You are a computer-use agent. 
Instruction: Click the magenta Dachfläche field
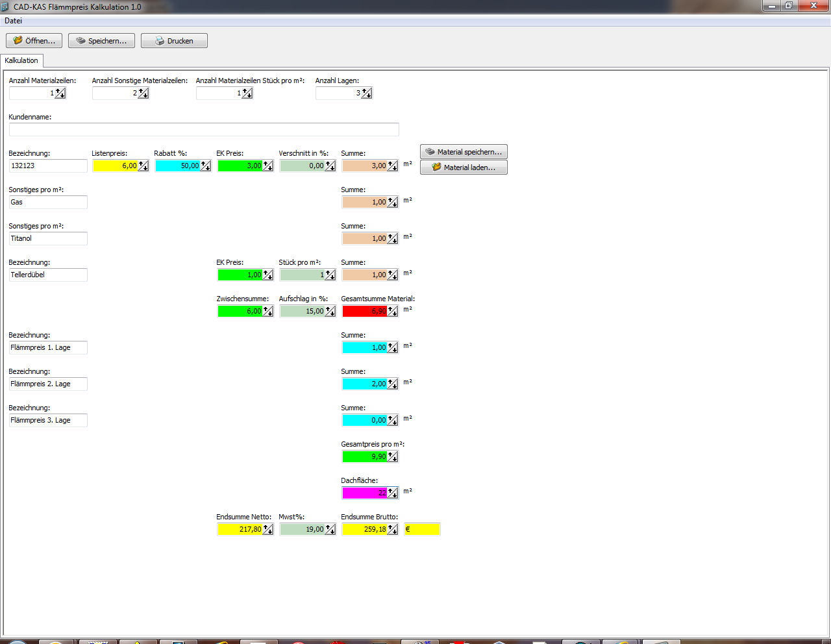pyautogui.click(x=364, y=493)
